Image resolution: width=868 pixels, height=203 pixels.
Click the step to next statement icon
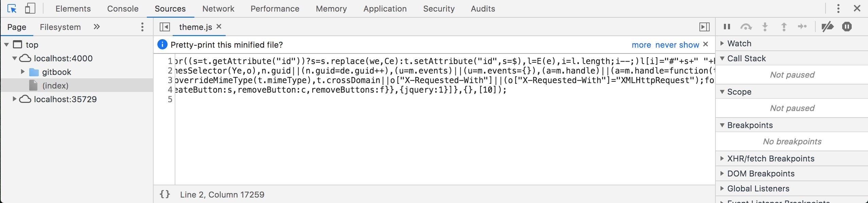803,26
